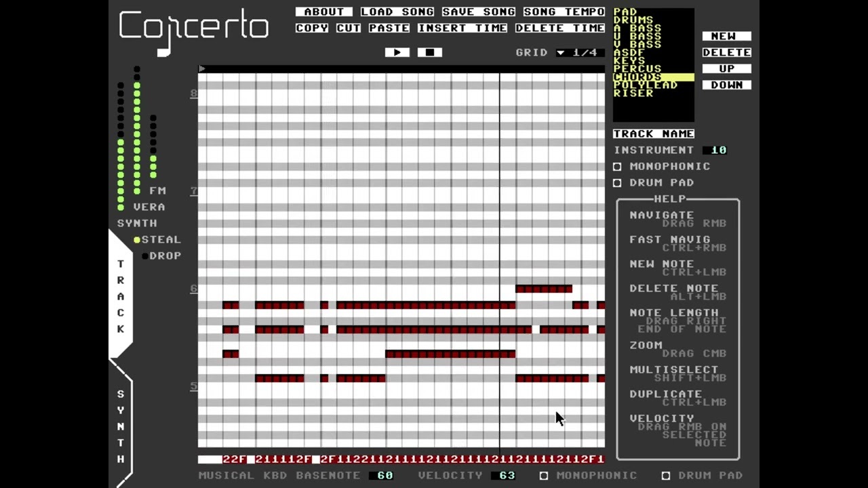This screenshot has width=868, height=488.
Task: Click the MULTISELECT help entry
Action: [674, 369]
